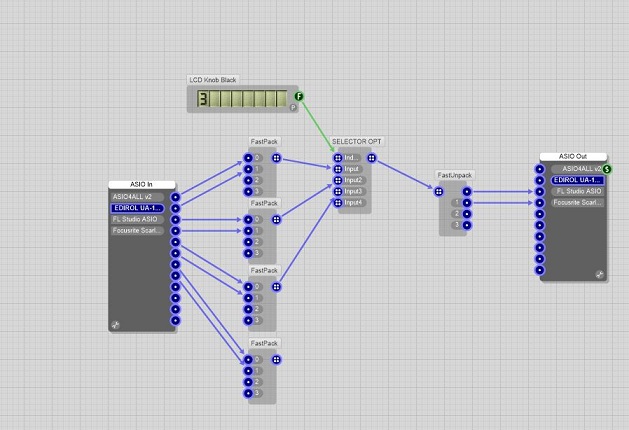The width and height of the screenshot is (629, 430).
Task: Click the SELECTOR OPT module label
Action: click(356, 142)
